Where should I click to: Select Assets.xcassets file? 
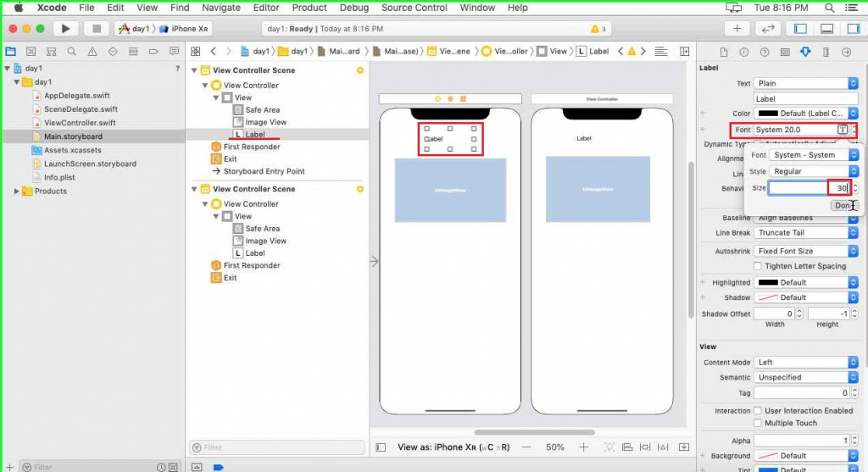tap(73, 150)
